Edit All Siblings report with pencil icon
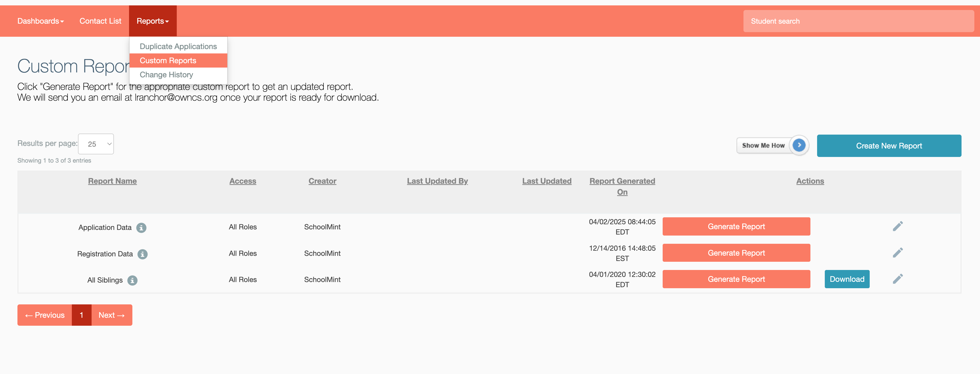Image resolution: width=980 pixels, height=374 pixels. (897, 279)
